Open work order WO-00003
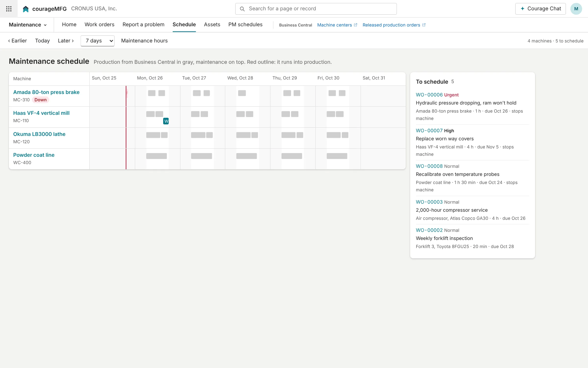The width and height of the screenshot is (588, 368). (x=429, y=202)
